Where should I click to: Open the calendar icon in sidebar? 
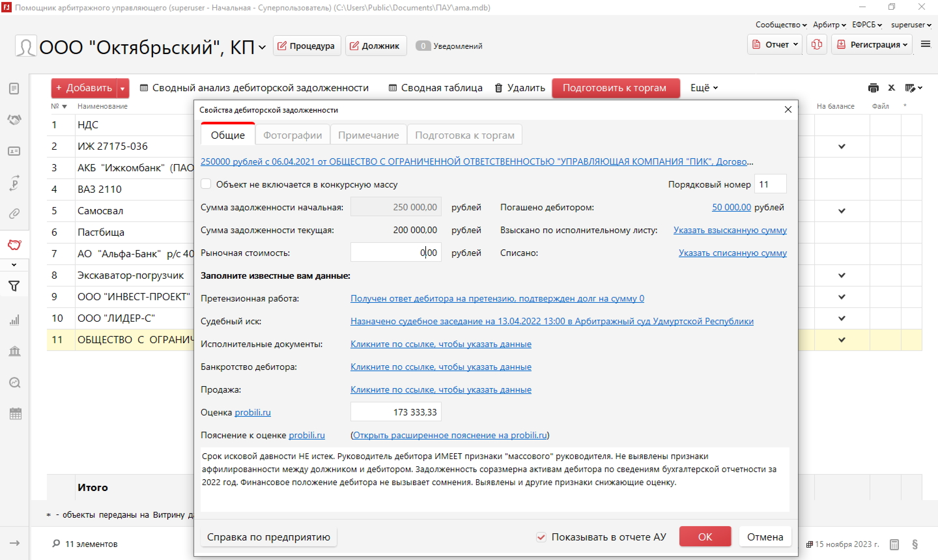(15, 414)
